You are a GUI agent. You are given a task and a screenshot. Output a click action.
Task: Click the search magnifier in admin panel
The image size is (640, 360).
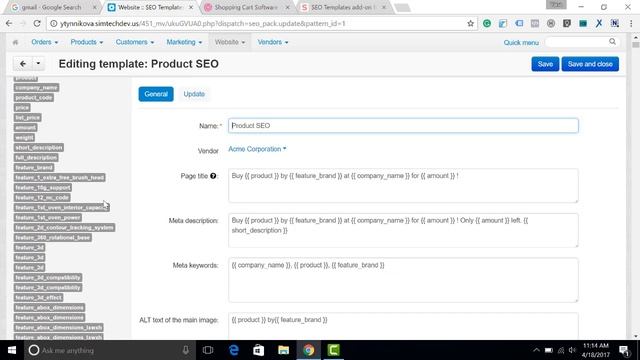pos(612,42)
